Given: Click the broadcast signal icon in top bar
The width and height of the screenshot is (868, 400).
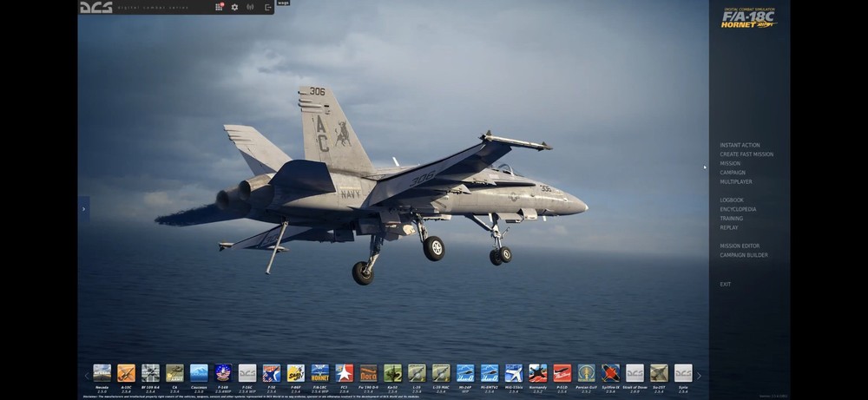Looking at the screenshot, I should coord(250,7).
